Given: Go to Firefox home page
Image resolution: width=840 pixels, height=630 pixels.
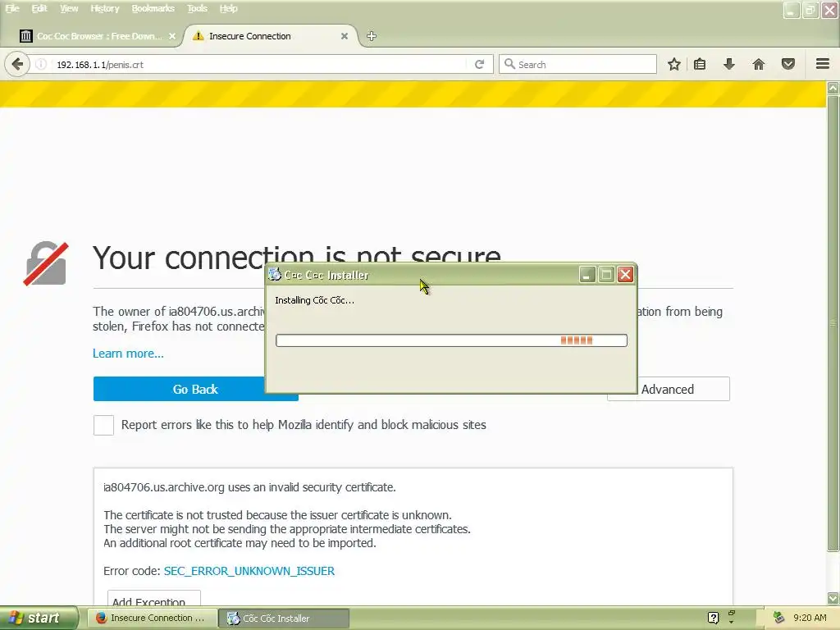Looking at the screenshot, I should [759, 64].
